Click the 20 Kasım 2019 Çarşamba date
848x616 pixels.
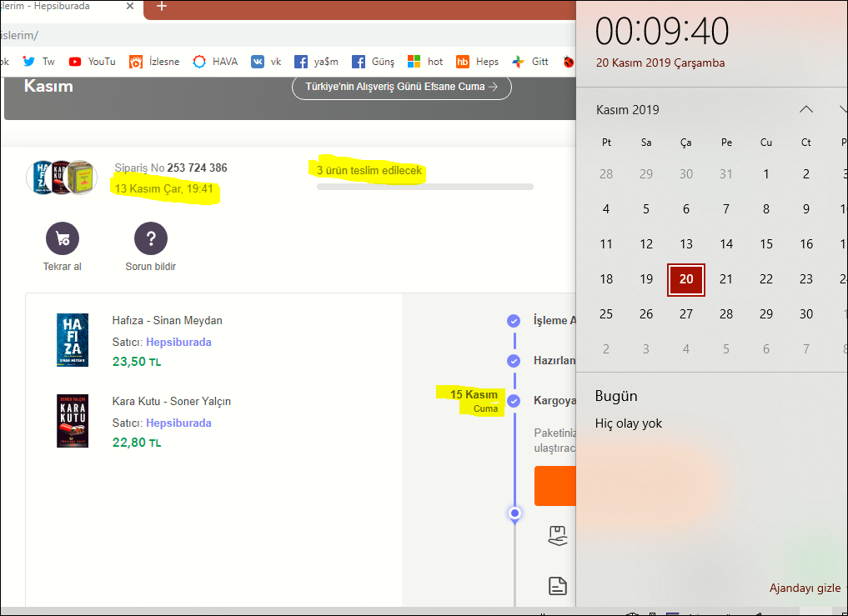660,63
